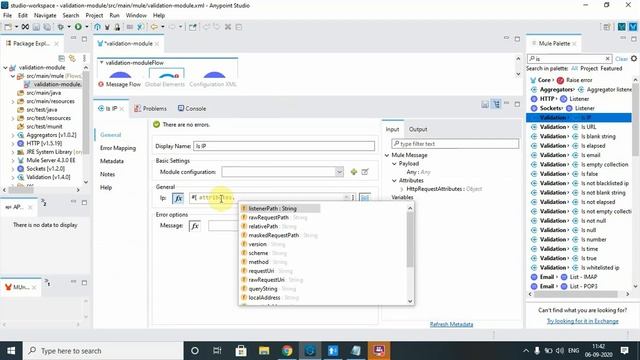
Task: Open Help section in properties
Action: coord(106,187)
